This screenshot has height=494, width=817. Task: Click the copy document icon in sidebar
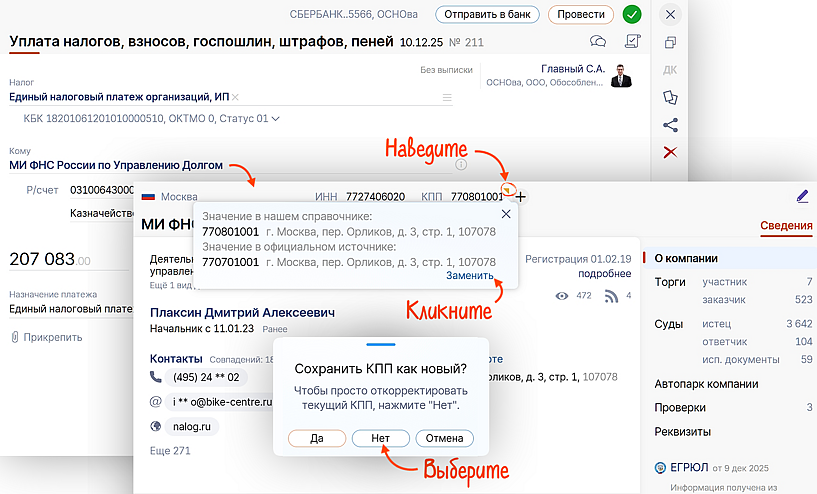click(670, 42)
